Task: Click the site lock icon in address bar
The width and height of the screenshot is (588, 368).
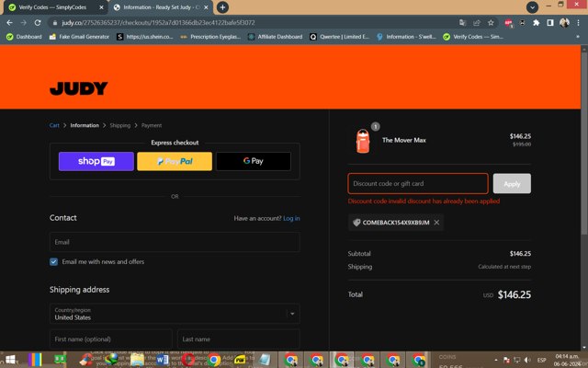Action: pos(55,23)
